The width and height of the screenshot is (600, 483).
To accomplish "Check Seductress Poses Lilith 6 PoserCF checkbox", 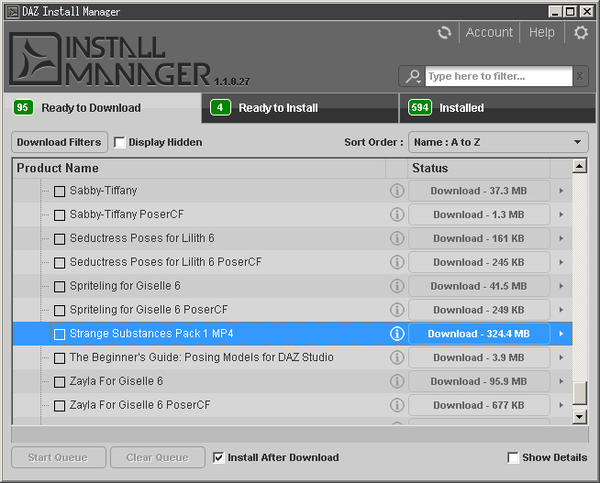I will point(59,263).
